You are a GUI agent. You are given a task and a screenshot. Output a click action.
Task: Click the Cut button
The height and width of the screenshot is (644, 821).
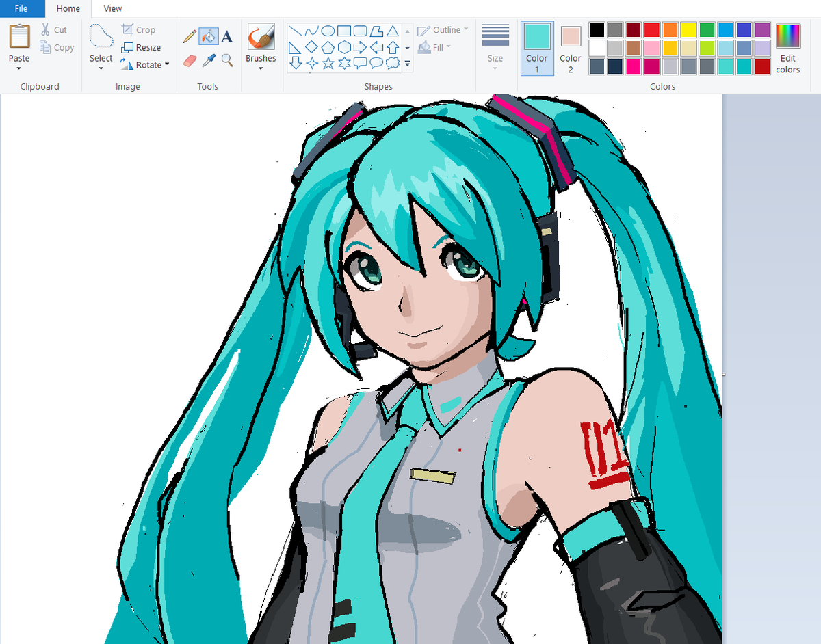click(54, 30)
